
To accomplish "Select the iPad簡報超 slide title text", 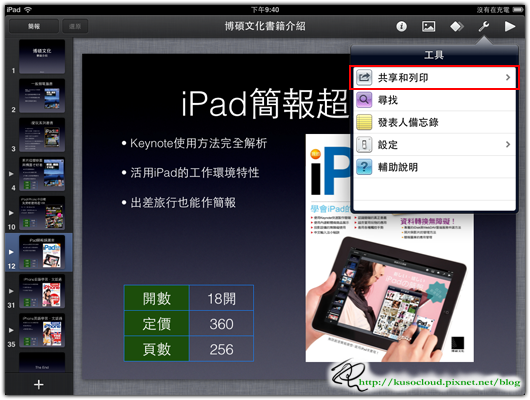I will (265, 104).
